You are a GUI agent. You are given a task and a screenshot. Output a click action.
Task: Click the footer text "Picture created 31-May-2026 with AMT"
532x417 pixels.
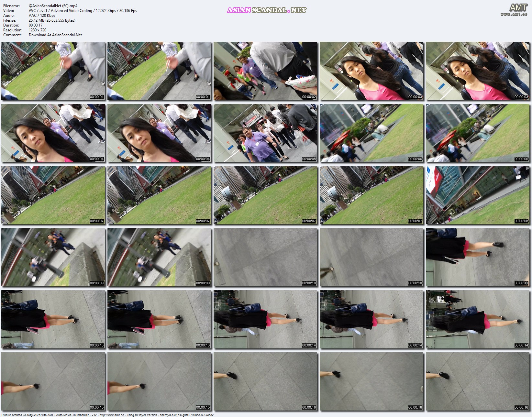(28, 415)
